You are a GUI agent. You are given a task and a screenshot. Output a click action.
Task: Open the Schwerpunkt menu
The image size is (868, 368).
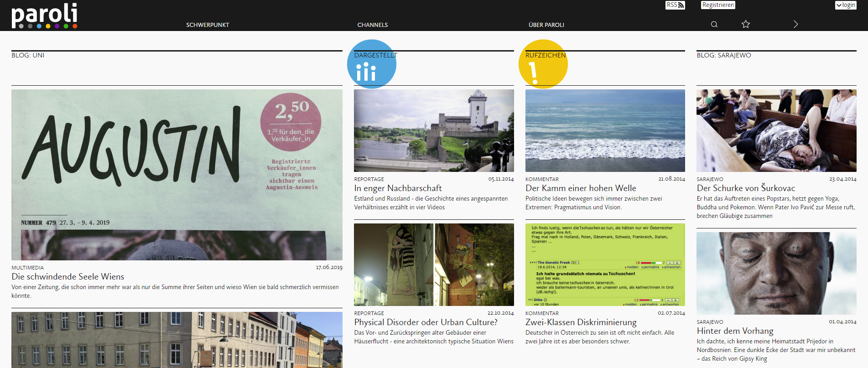(208, 25)
